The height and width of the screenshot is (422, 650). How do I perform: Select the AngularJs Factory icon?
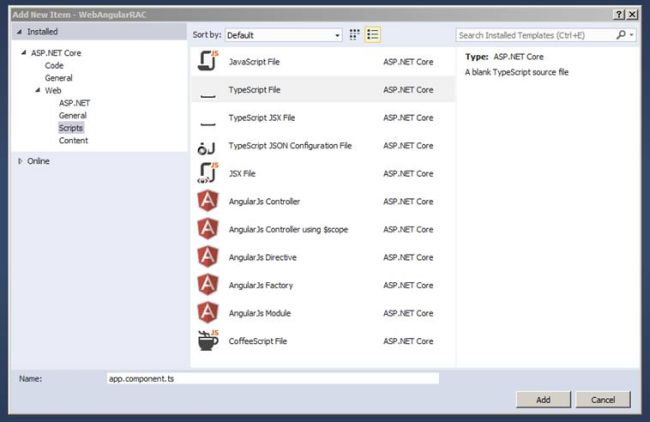(x=208, y=286)
